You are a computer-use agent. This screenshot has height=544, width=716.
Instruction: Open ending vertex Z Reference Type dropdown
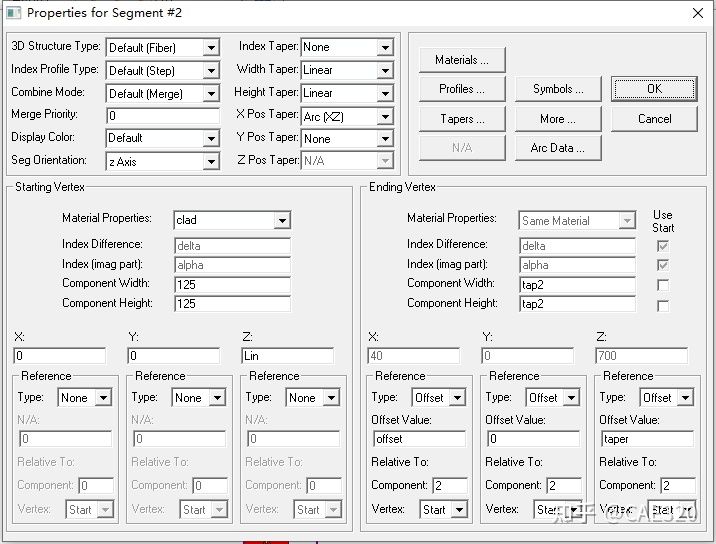pos(667,397)
